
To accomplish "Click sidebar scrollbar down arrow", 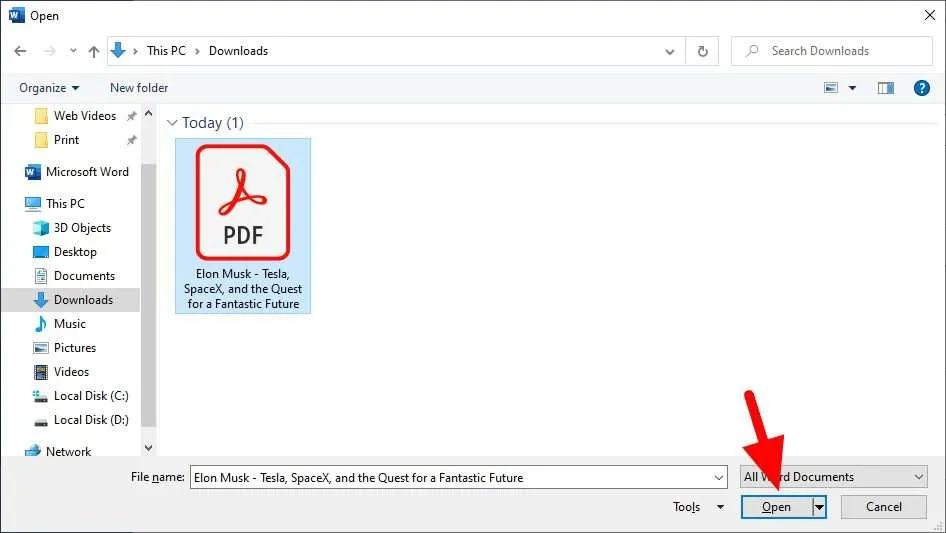I will (x=148, y=448).
